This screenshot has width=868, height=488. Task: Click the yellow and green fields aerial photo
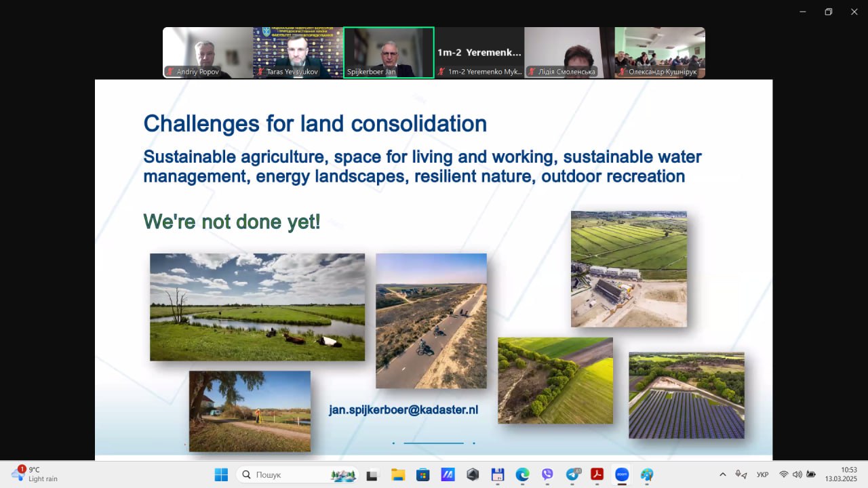click(555, 380)
